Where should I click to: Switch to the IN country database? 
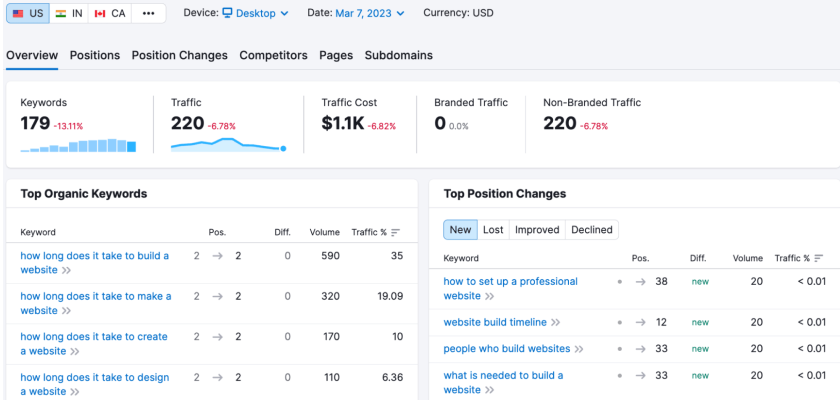click(x=69, y=13)
